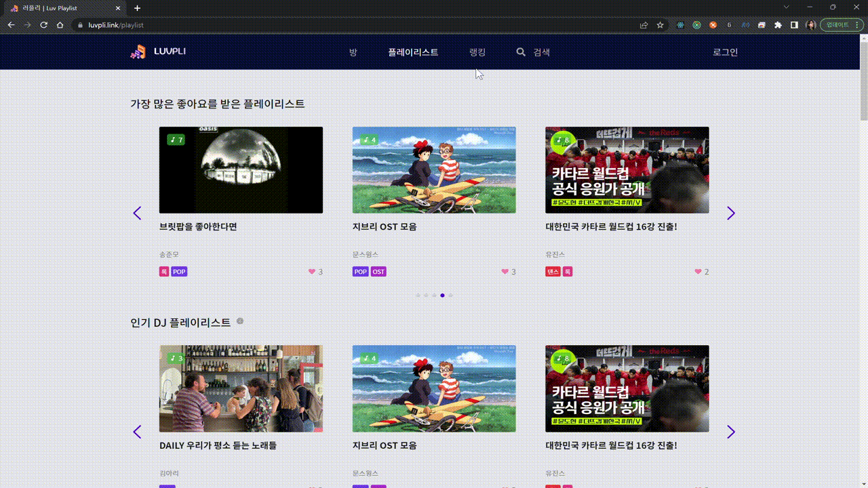
Task: Select the fifth carousel pagination dot
Action: point(450,296)
